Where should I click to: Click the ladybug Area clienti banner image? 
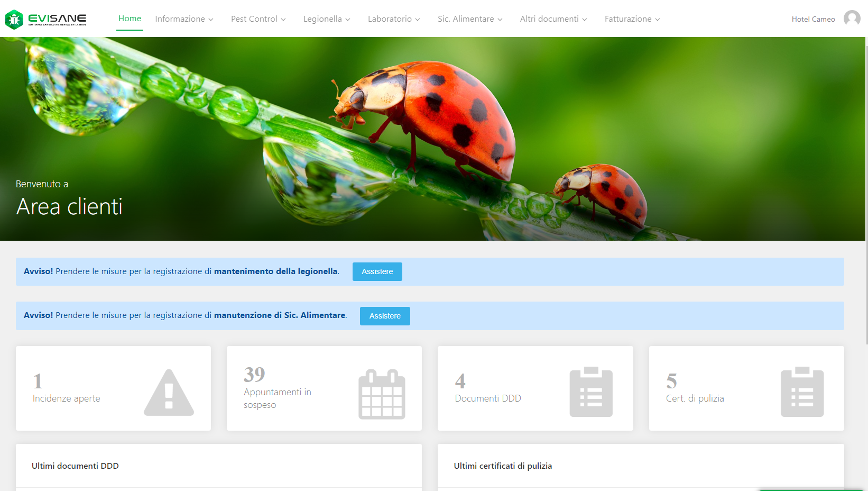click(432, 139)
